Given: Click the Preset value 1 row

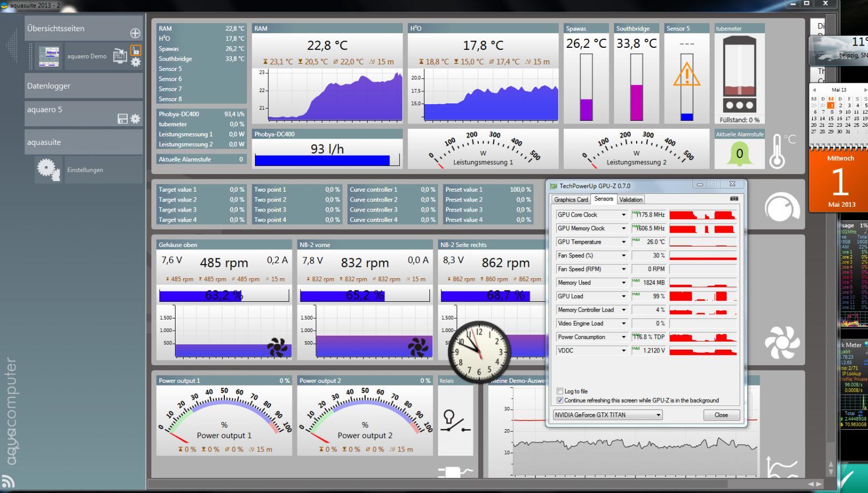Looking at the screenshot, I should [x=488, y=190].
